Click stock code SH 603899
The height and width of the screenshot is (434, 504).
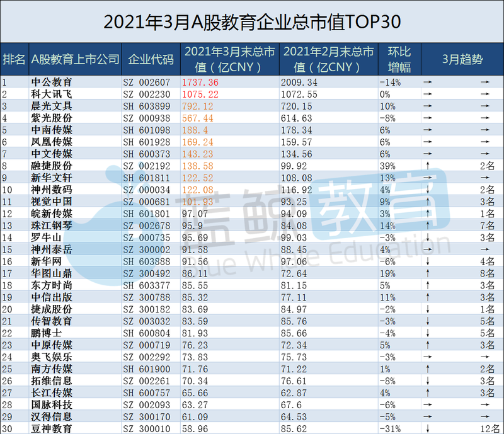click(147, 106)
